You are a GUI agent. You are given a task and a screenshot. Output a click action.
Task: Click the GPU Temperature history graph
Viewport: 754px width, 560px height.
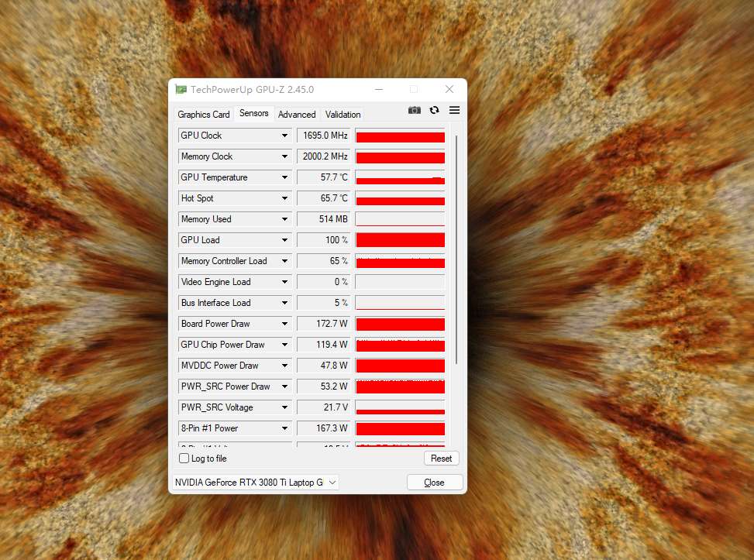pyautogui.click(x=400, y=177)
